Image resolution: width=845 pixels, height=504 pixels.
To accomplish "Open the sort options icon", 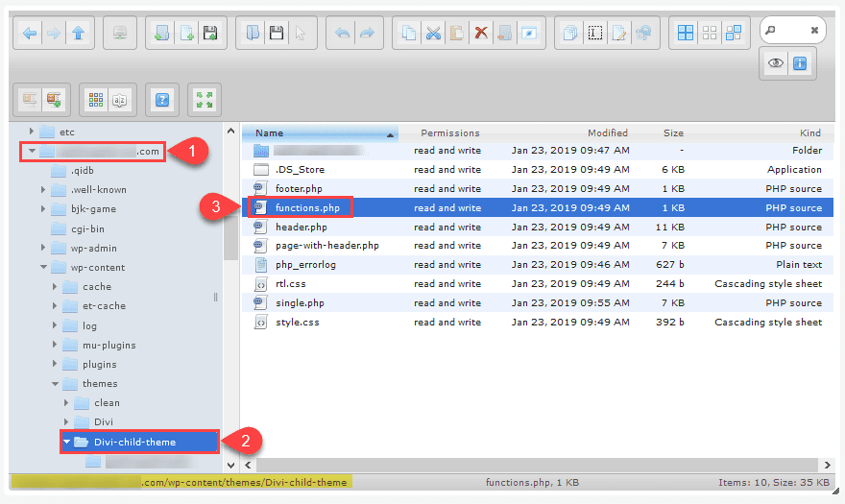I will tap(121, 99).
